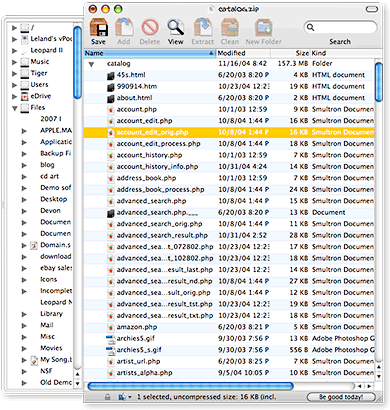Click the Add toolbar icon
Screen dimensions: 390x410
click(x=124, y=27)
